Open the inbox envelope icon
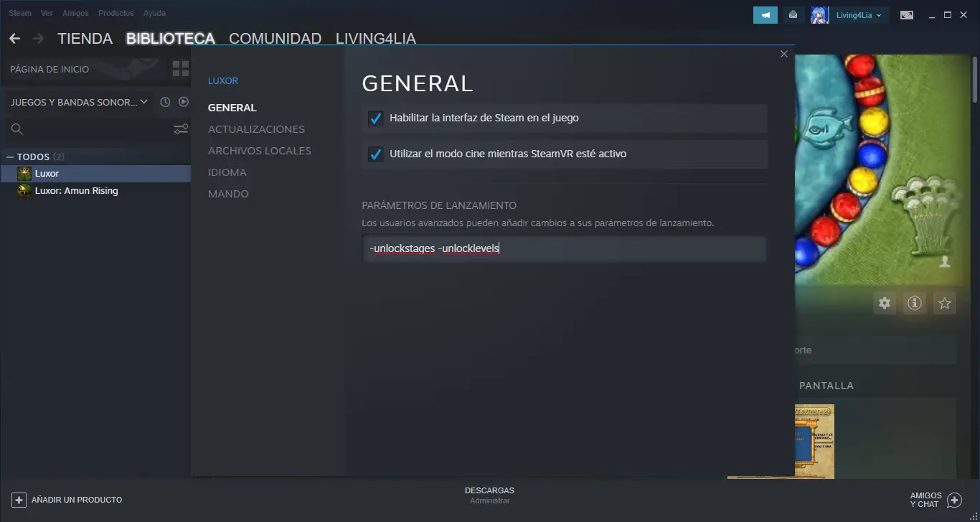Image resolution: width=980 pixels, height=522 pixels. point(793,15)
